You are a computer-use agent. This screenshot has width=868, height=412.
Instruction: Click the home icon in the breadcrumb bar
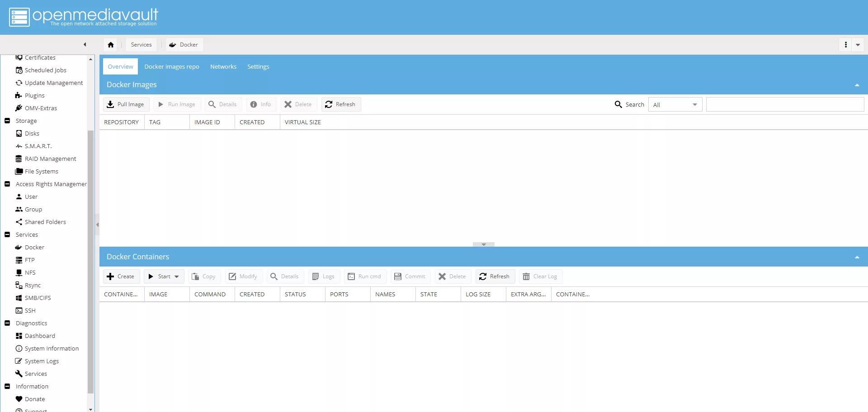pyautogui.click(x=111, y=45)
